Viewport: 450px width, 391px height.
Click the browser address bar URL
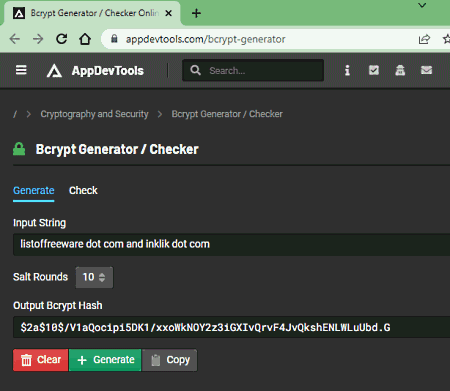(x=205, y=39)
